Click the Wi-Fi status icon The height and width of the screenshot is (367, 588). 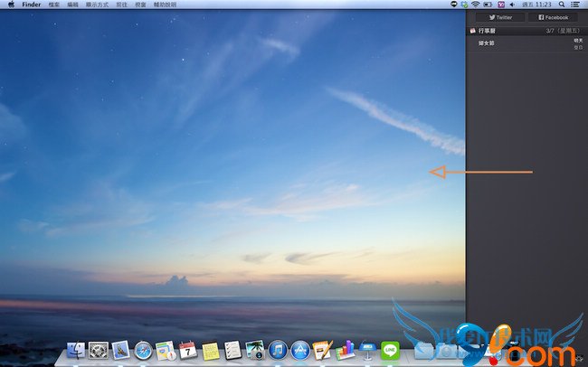475,5
